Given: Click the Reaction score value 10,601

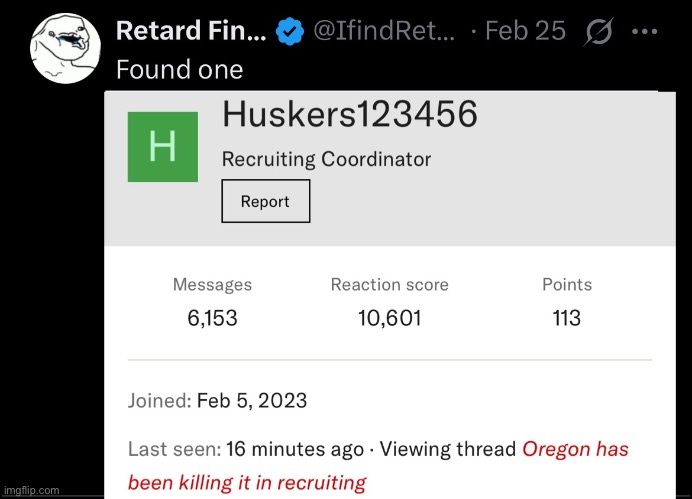Looking at the screenshot, I should click(390, 318).
